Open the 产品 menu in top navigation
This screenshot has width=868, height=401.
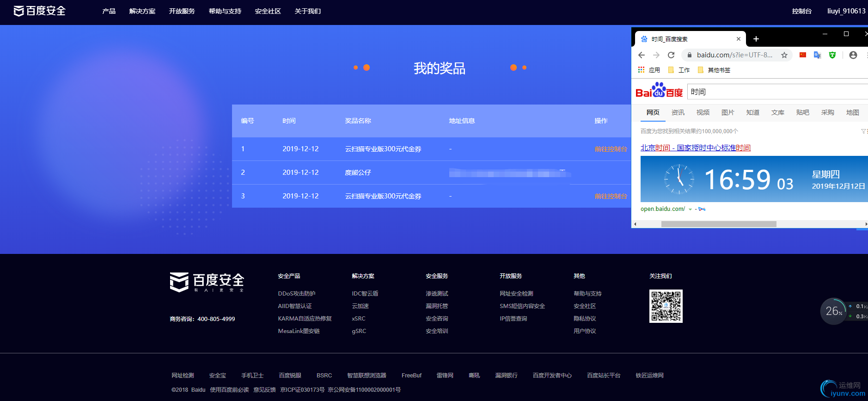pos(109,11)
